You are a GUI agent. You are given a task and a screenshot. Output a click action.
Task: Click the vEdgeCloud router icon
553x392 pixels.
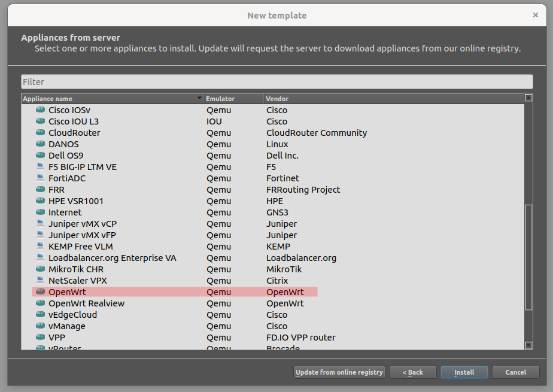(x=40, y=314)
